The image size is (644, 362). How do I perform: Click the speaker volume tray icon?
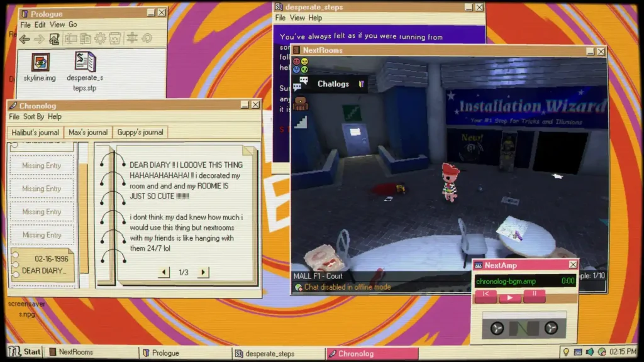click(x=590, y=352)
